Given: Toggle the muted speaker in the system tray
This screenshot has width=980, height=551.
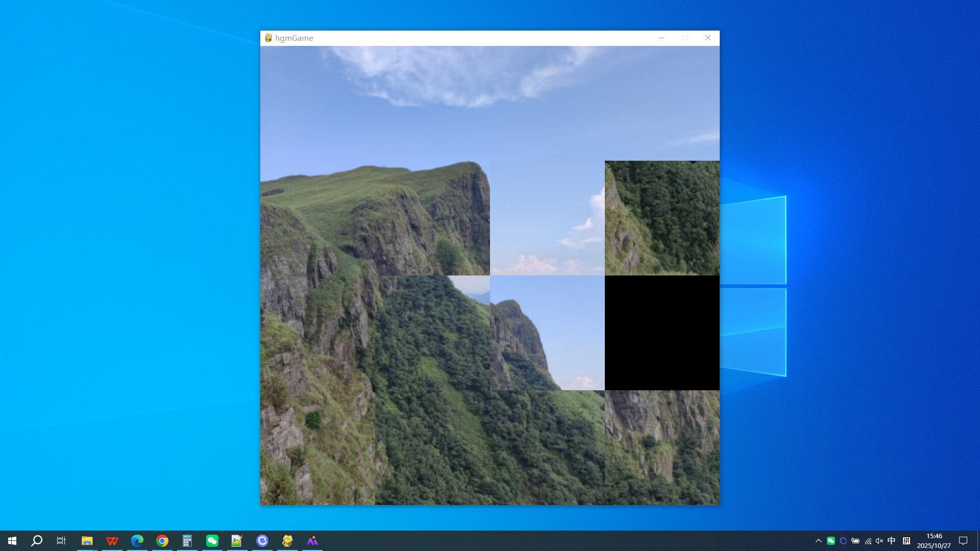Looking at the screenshot, I should click(x=878, y=541).
